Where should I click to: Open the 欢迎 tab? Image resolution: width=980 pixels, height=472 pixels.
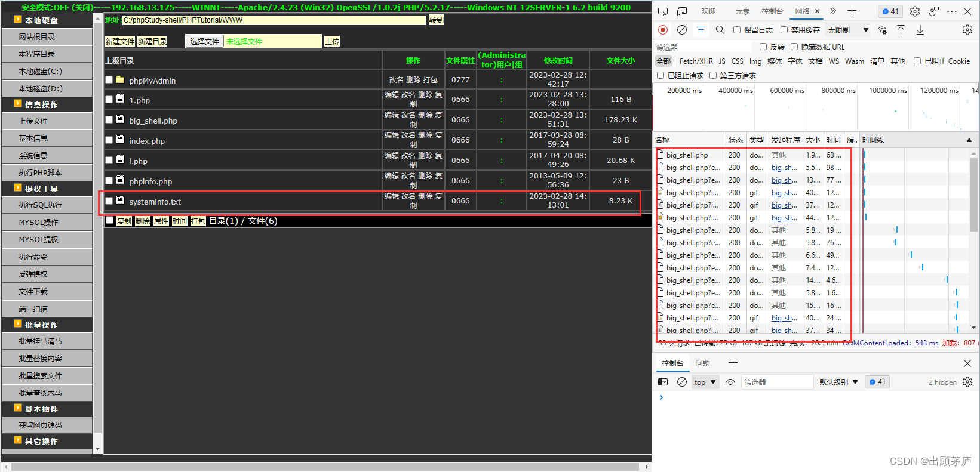[x=708, y=11]
